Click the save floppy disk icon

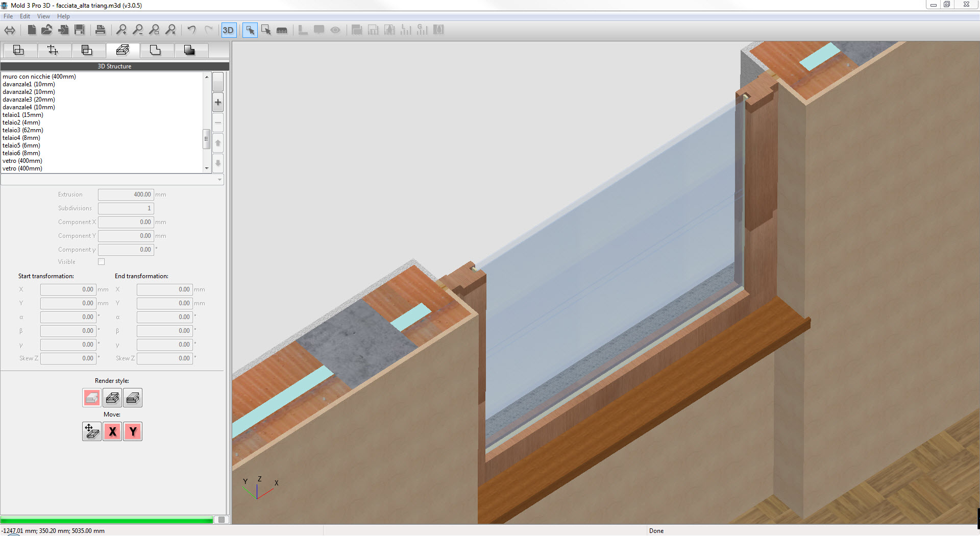80,30
